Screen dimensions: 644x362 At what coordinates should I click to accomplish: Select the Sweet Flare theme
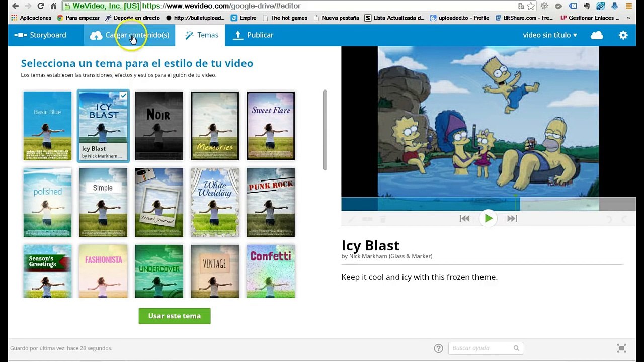pos(271,126)
